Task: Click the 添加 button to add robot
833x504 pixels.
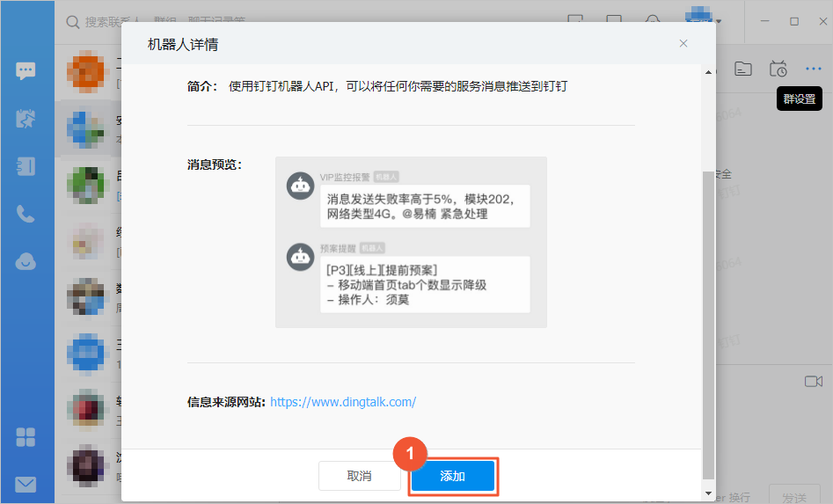Action: (x=453, y=476)
